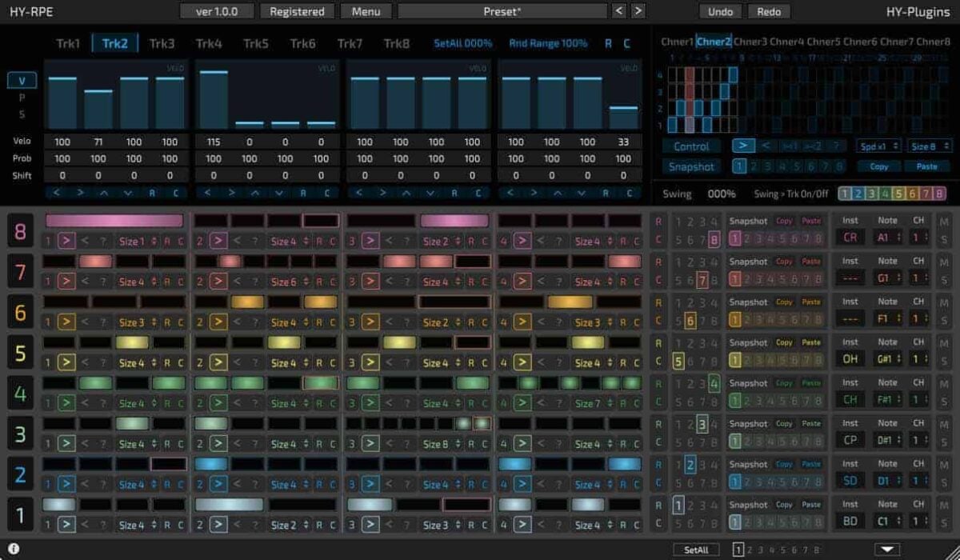Click the left shift arrow below Trk1 velocity lane

click(56, 192)
